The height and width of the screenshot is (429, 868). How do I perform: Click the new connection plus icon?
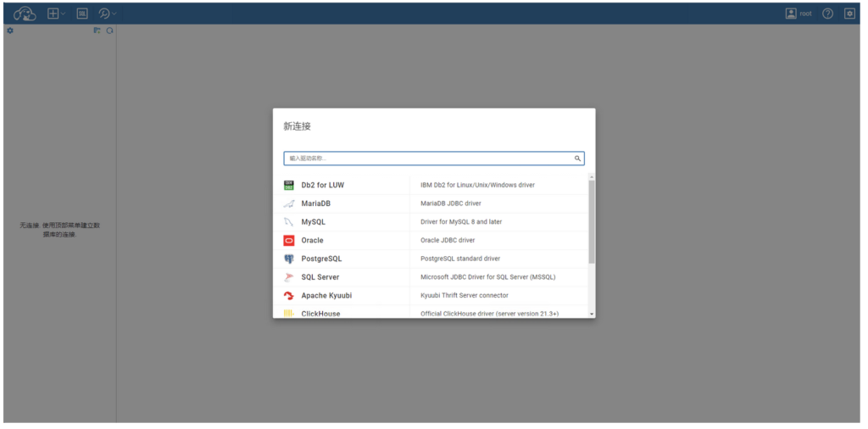pyautogui.click(x=53, y=14)
